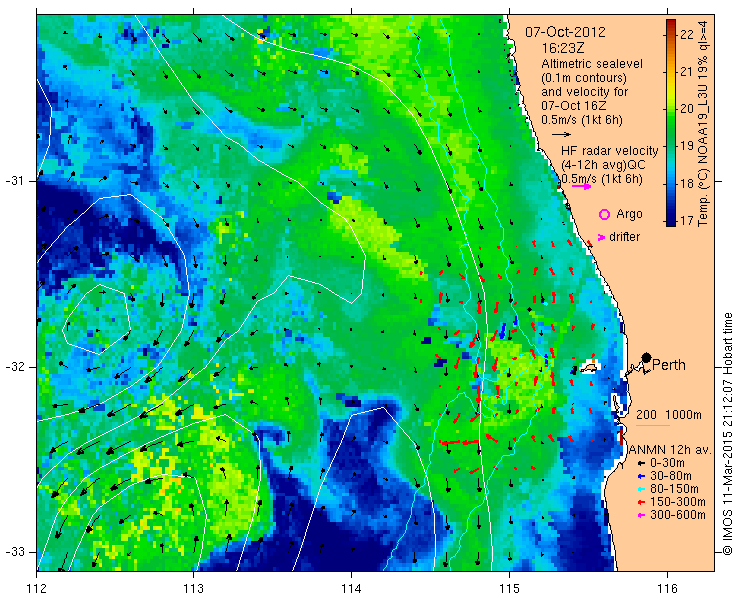Click the IMOS copyright timestamp text
Image resolution: width=740 pixels, height=600 pixels.
727,433
